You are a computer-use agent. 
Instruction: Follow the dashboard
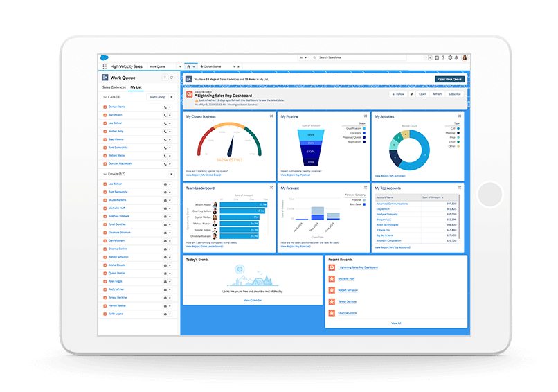[x=398, y=94]
